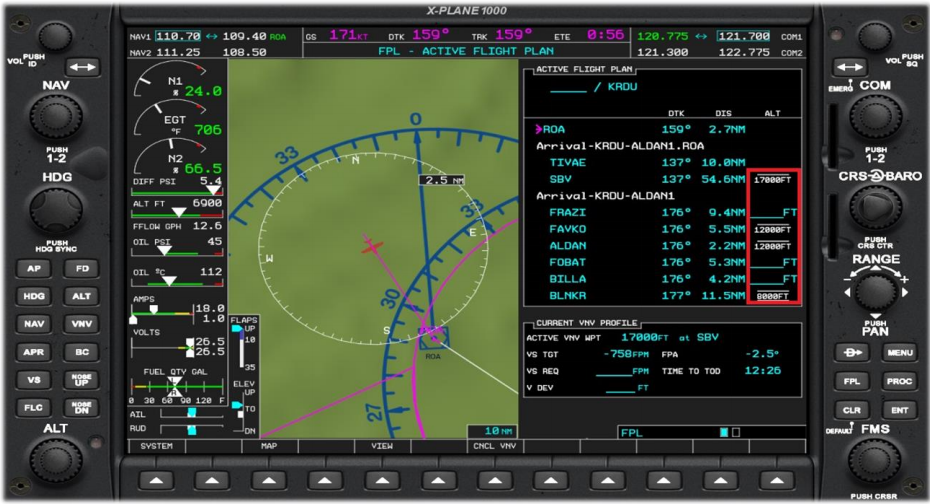Image resolution: width=930 pixels, height=504 pixels.
Task: Toggle the FD flight director key
Action: (x=82, y=269)
